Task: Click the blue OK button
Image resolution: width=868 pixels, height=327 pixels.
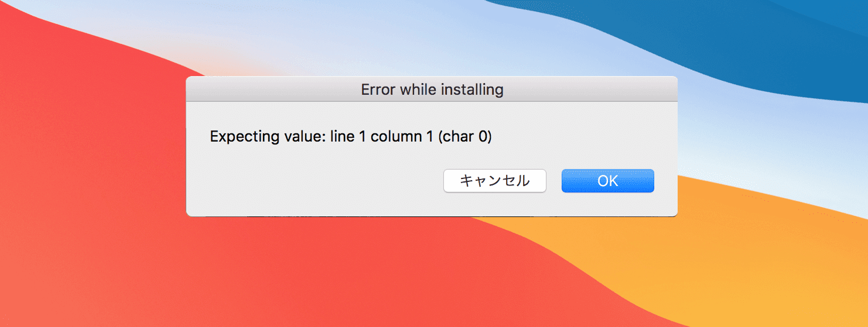Action: [x=607, y=181]
